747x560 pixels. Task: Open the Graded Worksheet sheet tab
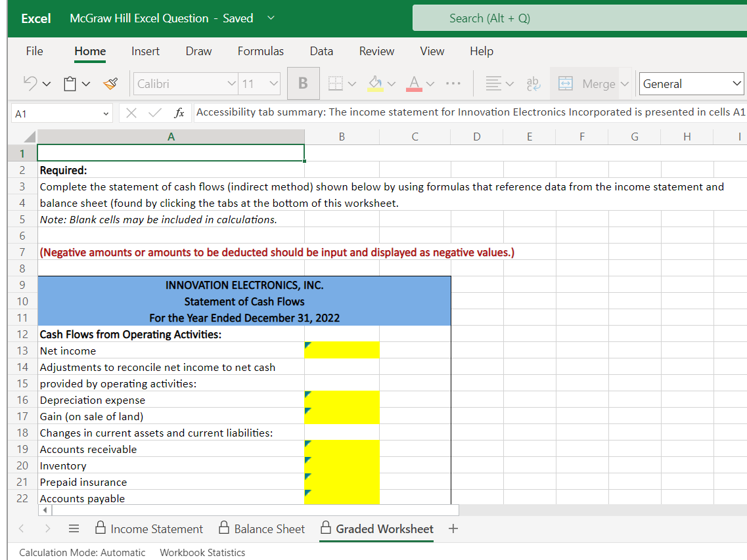click(384, 528)
